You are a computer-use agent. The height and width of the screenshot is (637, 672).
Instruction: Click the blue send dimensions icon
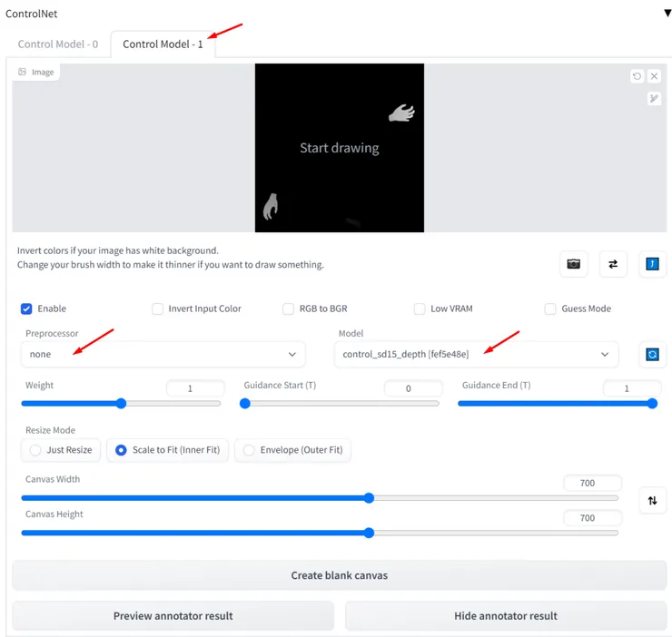click(652, 264)
